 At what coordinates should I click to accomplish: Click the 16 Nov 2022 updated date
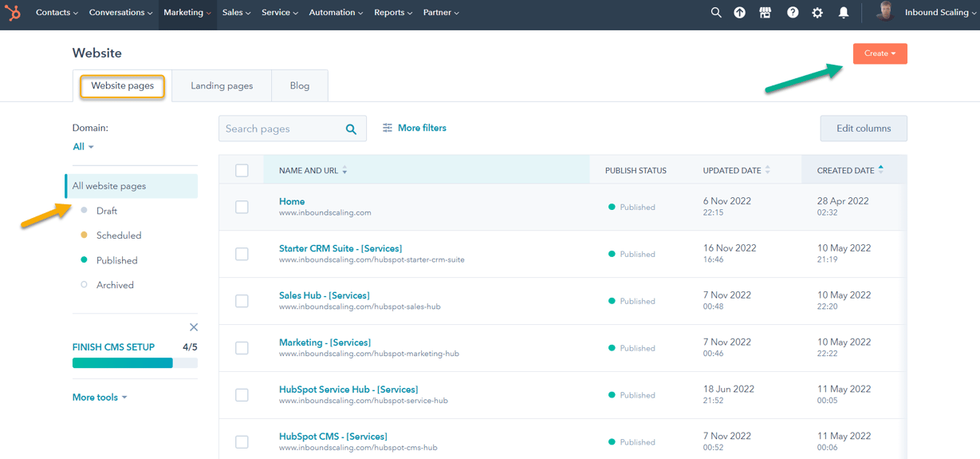click(x=730, y=248)
